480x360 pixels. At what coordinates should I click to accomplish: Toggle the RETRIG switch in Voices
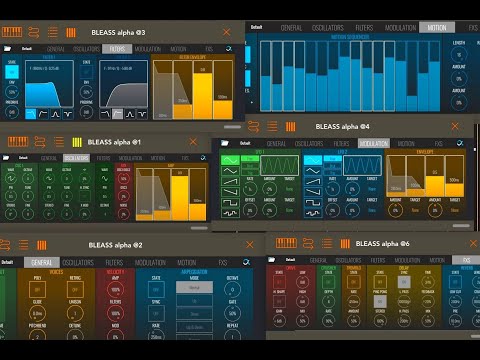point(75,290)
